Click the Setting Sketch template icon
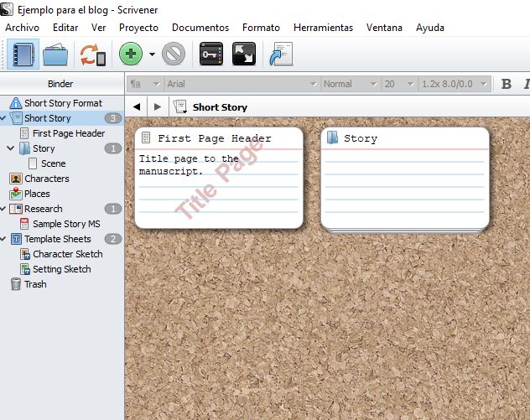Viewport: 530px width, 420px height. [x=25, y=269]
